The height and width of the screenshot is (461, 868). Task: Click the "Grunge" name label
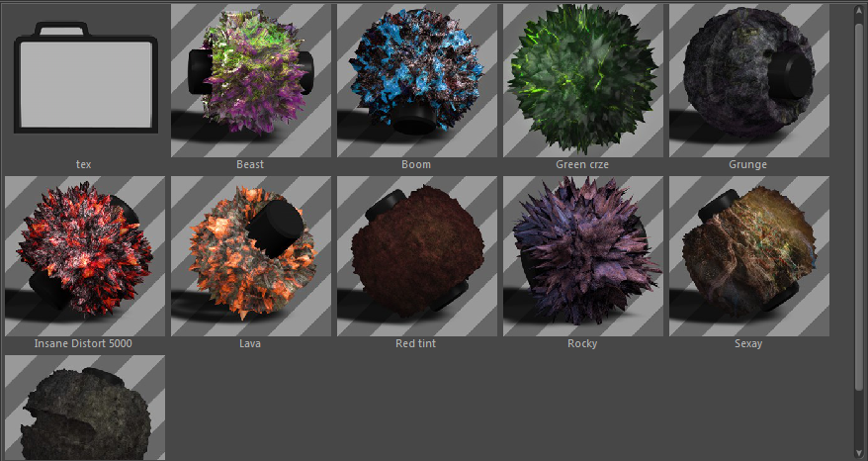pyautogui.click(x=748, y=165)
